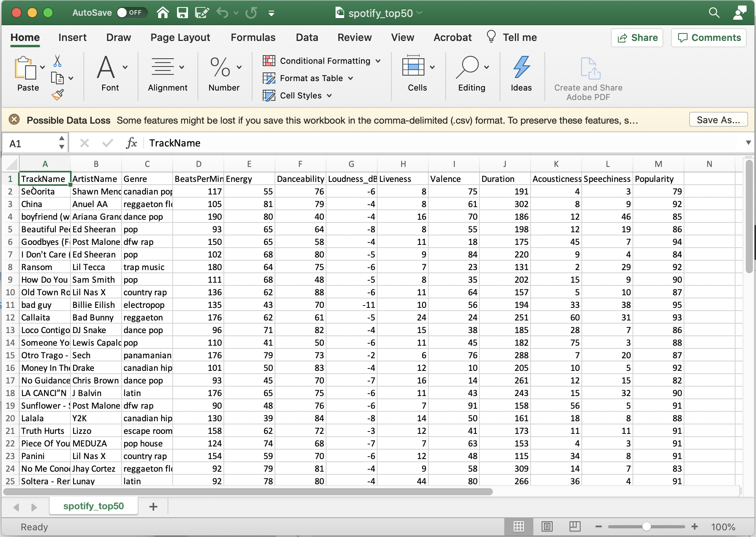The height and width of the screenshot is (537, 756).
Task: Click the Save As... button
Action: [x=718, y=120]
